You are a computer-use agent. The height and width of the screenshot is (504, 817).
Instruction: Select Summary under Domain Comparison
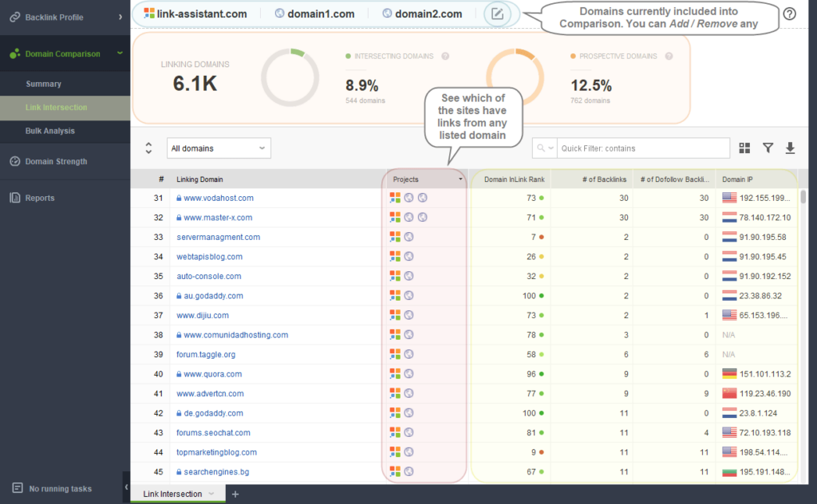pos(43,84)
